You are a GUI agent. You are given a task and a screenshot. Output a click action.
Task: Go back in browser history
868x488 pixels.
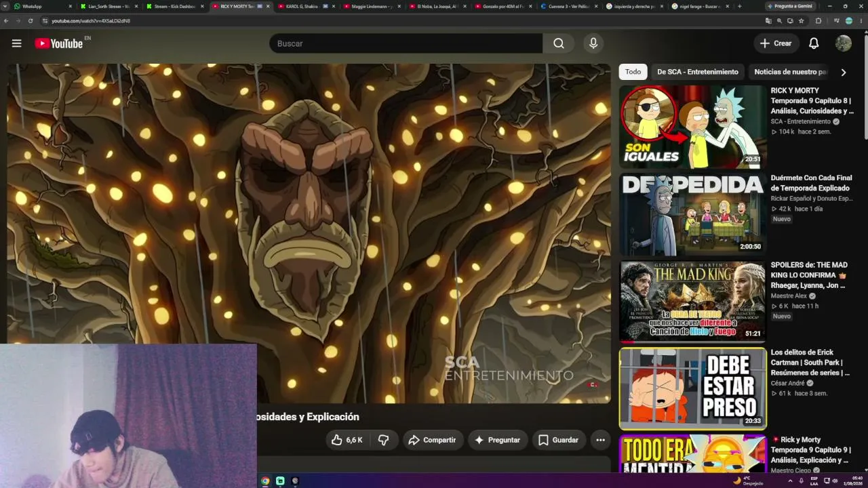[6, 21]
